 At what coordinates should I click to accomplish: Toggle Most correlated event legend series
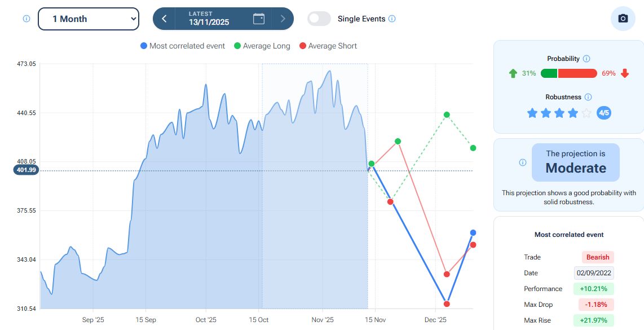[183, 46]
